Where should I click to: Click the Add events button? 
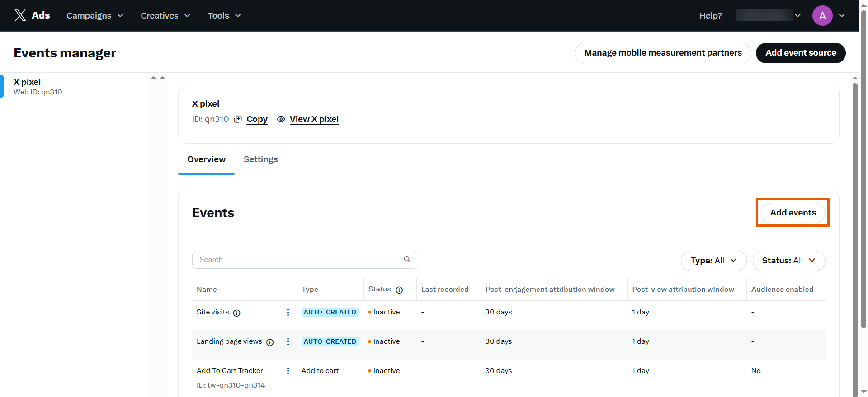[793, 213]
